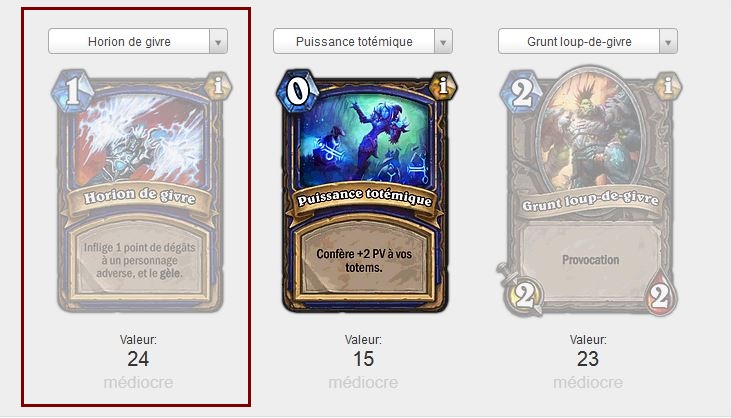The height and width of the screenshot is (418, 731).
Task: Open the Horion de givre dropdown arrow
Action: (x=218, y=42)
